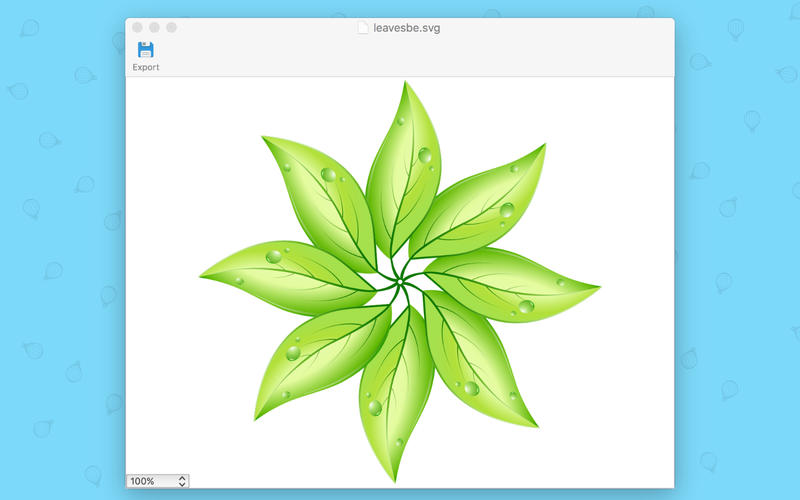
Task: Click the Export floppy disk icon
Action: (145, 50)
